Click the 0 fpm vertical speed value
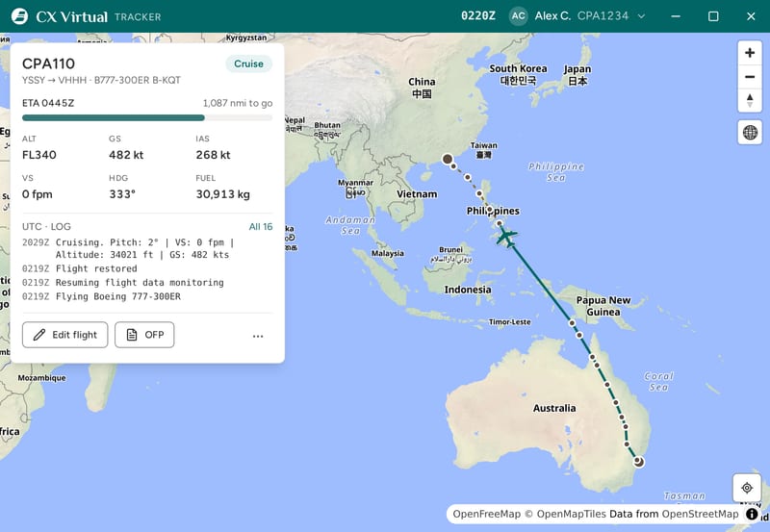The width and height of the screenshot is (770, 532). (x=38, y=194)
